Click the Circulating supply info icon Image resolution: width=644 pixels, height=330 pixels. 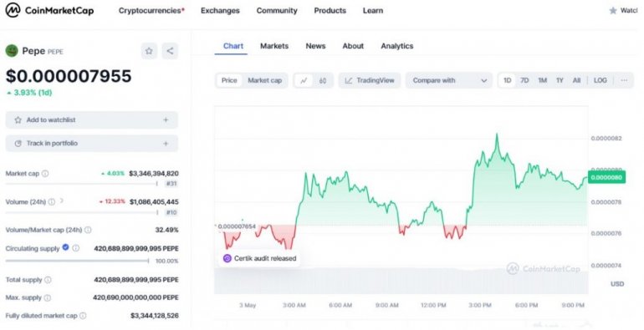click(76, 248)
